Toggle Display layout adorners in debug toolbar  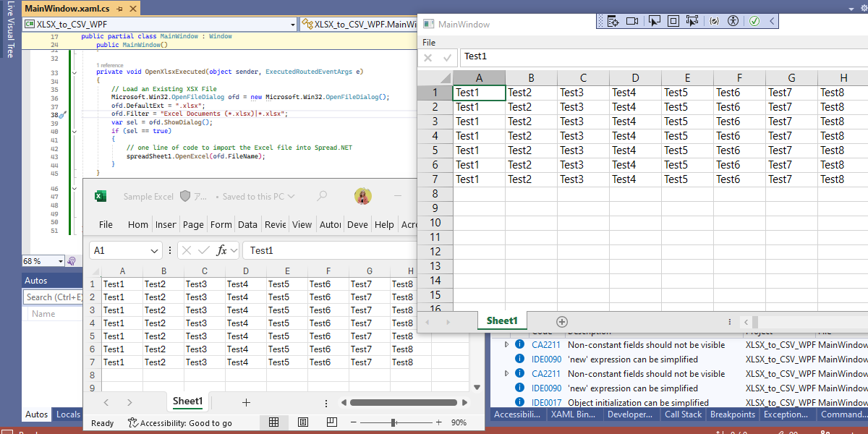tap(673, 21)
